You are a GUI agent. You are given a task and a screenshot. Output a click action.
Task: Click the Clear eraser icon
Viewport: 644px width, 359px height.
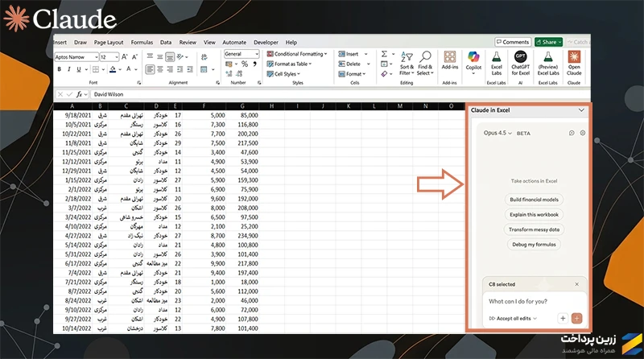pyautogui.click(x=384, y=74)
